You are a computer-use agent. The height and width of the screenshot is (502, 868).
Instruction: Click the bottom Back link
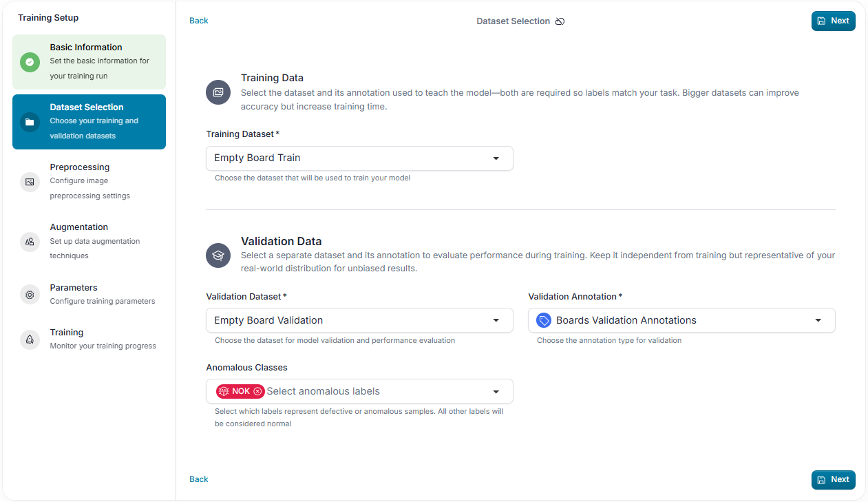(x=199, y=479)
